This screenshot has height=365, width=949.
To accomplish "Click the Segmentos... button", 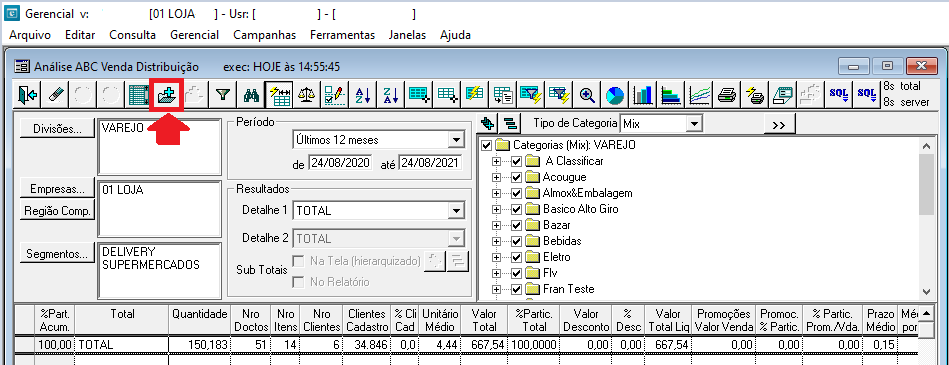I will coord(57,254).
